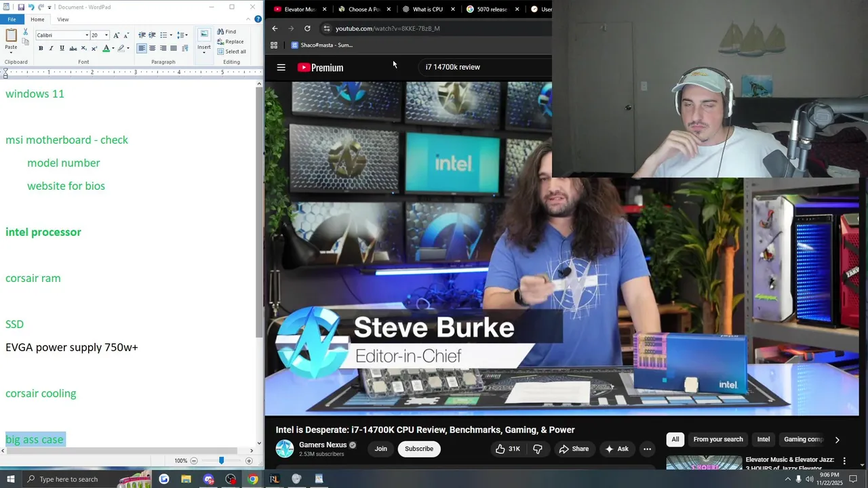Viewport: 868px width, 488px height.
Task: Like the video with thumbs up
Action: click(x=508, y=449)
